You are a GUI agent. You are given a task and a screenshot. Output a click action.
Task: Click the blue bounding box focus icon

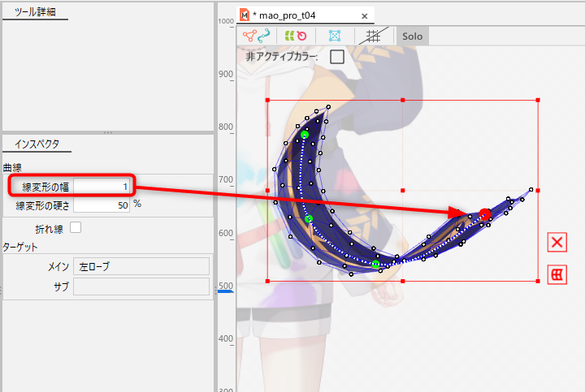[334, 36]
